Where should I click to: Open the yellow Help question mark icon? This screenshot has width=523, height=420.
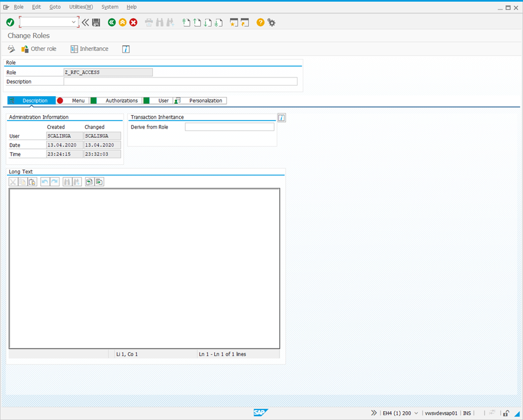[260, 22]
